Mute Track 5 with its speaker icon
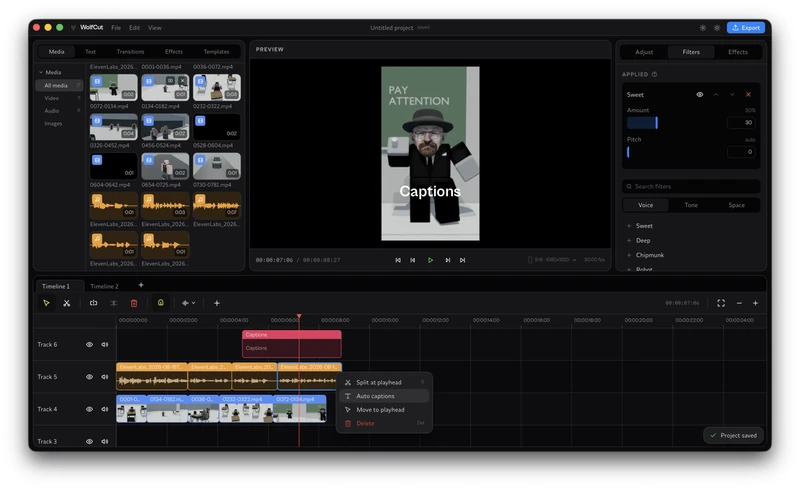The width and height of the screenshot is (800, 489). pos(105,377)
